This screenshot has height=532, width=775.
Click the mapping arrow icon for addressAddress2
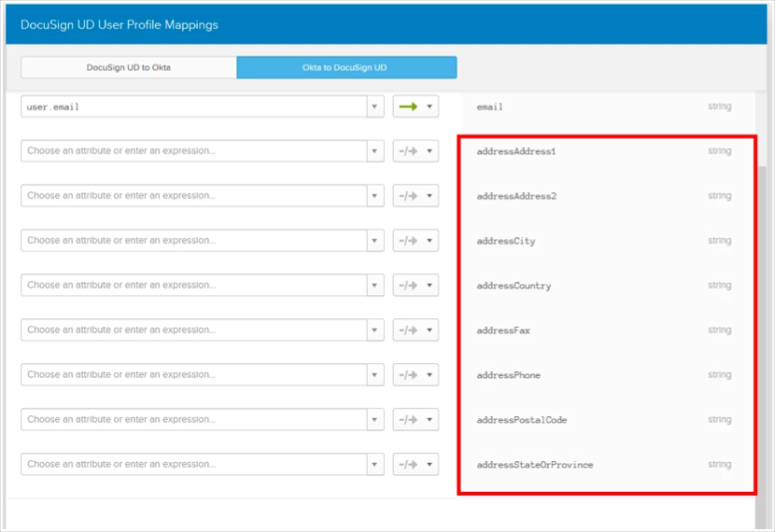(408, 196)
